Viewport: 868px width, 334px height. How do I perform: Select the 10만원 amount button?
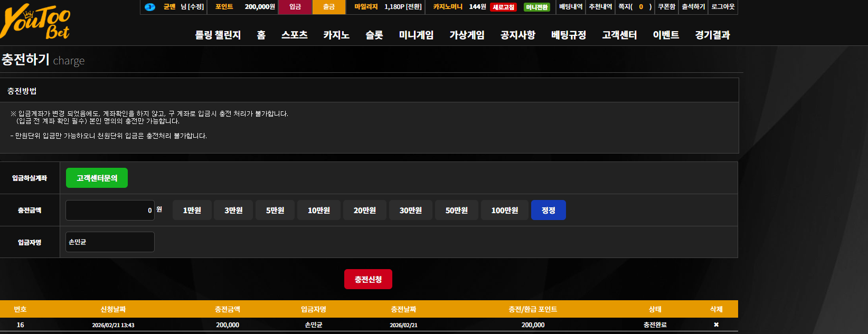click(x=319, y=210)
